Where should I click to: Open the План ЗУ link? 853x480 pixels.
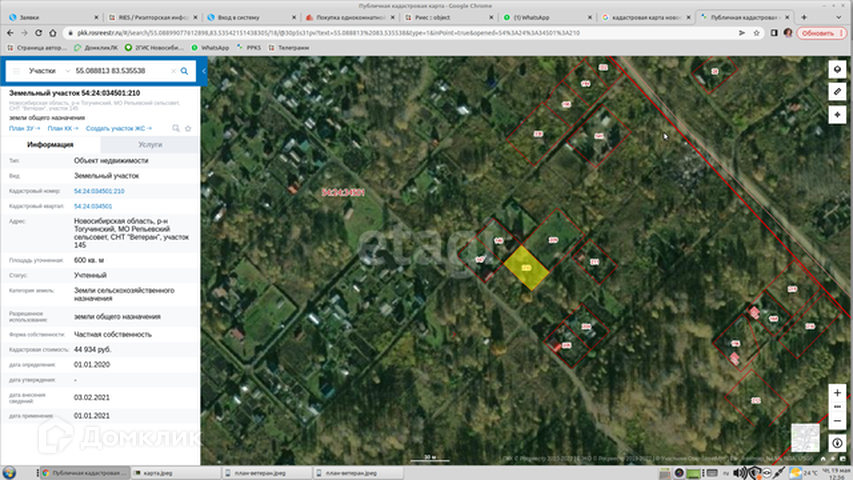(x=24, y=128)
